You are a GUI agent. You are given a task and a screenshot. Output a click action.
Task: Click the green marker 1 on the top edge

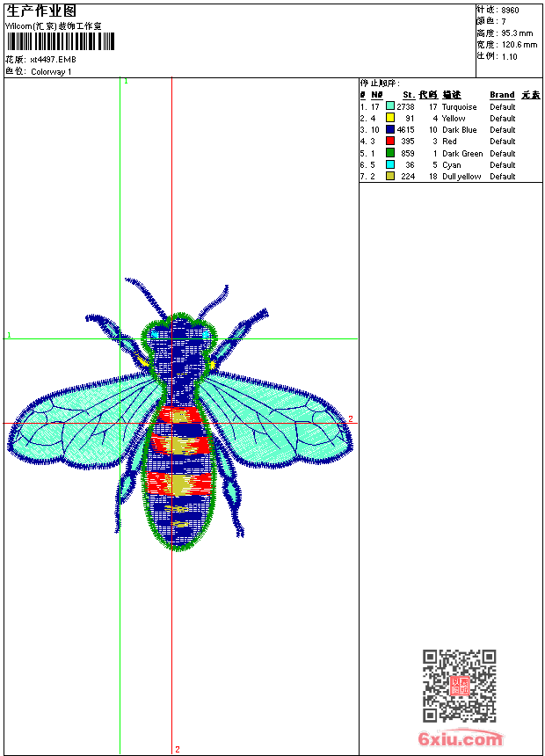click(x=126, y=81)
